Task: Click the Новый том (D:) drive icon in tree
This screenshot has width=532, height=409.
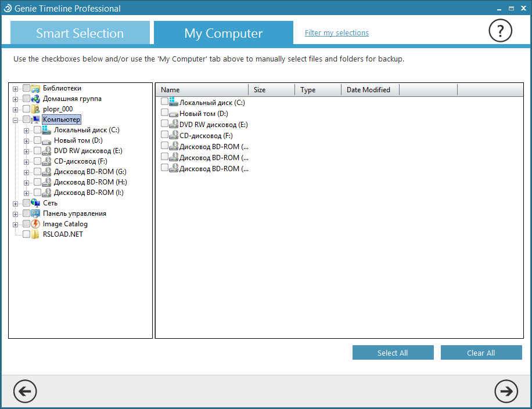Action: coord(46,141)
